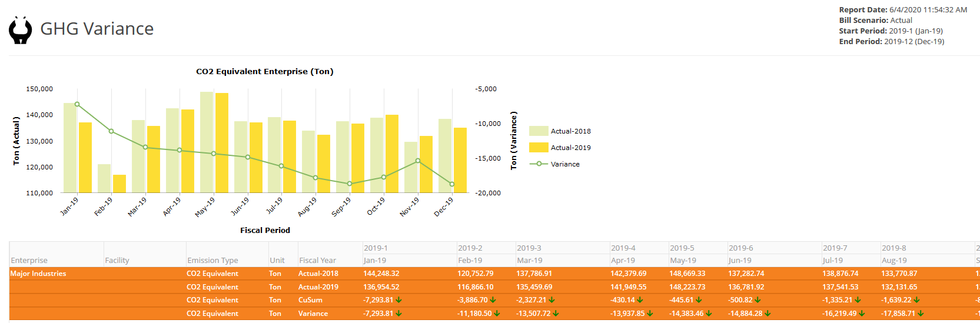Click green arrow beside CuSum -3,886.70
Screen dimensions: 980x323
(x=493, y=300)
